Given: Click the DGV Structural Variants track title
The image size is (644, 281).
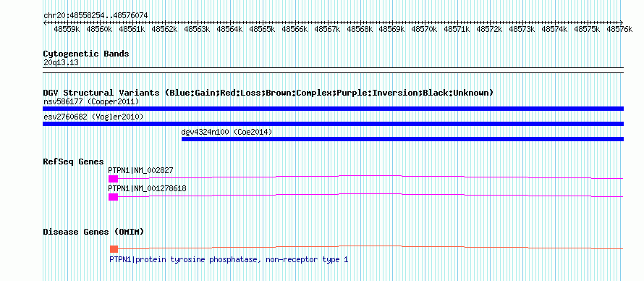Looking at the screenshot, I should click(268, 93).
